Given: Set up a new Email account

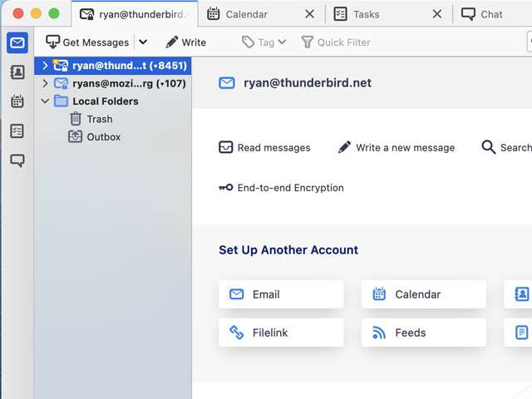Looking at the screenshot, I should click(x=281, y=294).
